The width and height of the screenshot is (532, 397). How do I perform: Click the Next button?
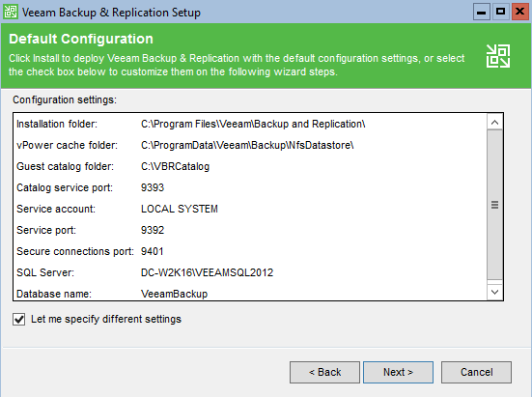click(x=398, y=372)
